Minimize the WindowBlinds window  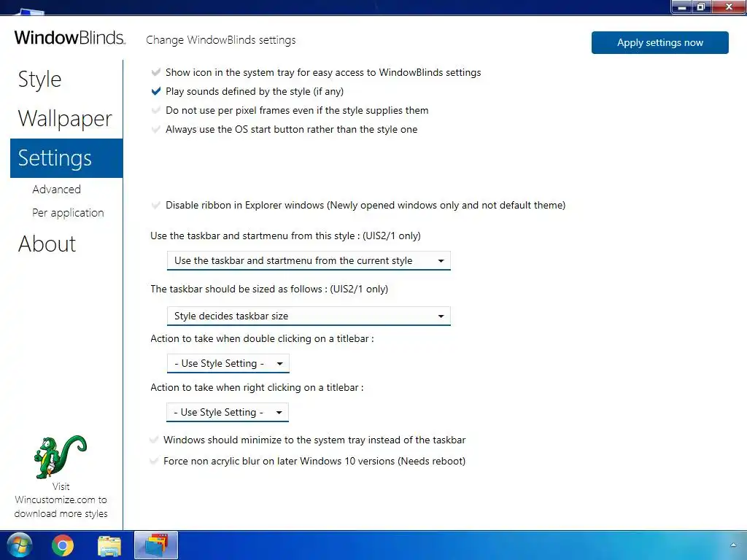682,7
